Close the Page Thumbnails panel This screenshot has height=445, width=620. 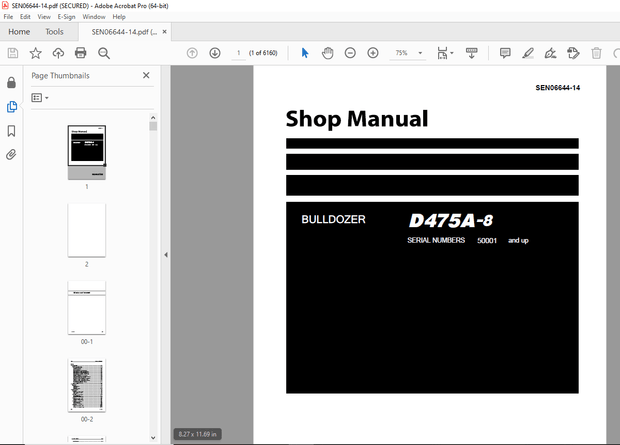point(146,75)
